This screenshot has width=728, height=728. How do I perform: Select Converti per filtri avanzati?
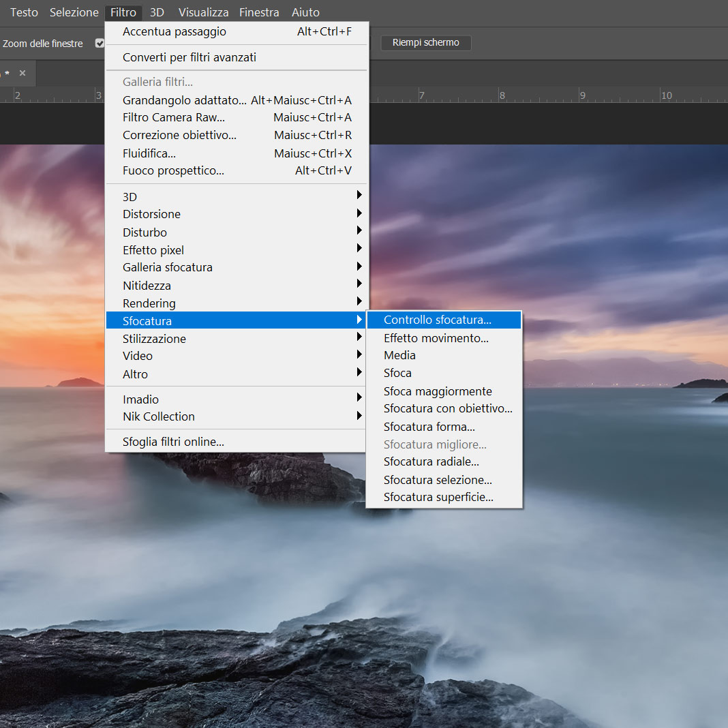pos(189,57)
